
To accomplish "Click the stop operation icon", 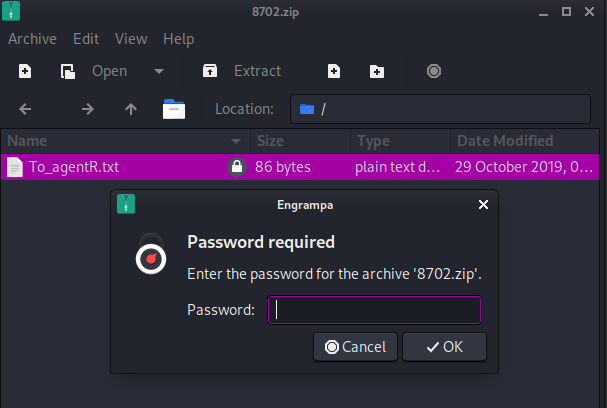I will [x=433, y=72].
